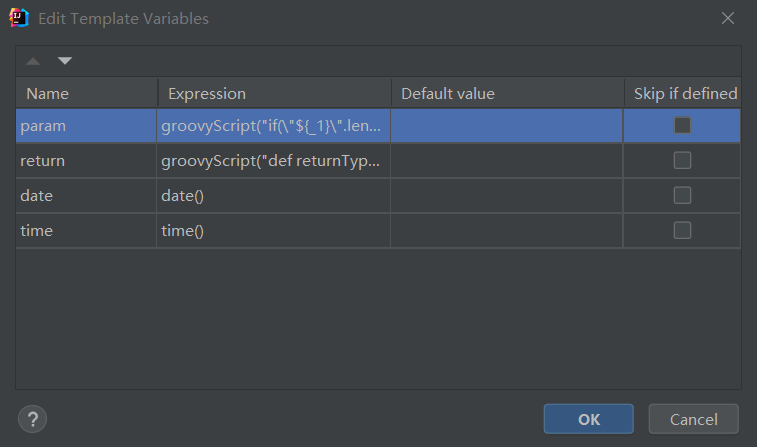Tick Skip if defined for time
The height and width of the screenshot is (447, 757).
point(682,230)
